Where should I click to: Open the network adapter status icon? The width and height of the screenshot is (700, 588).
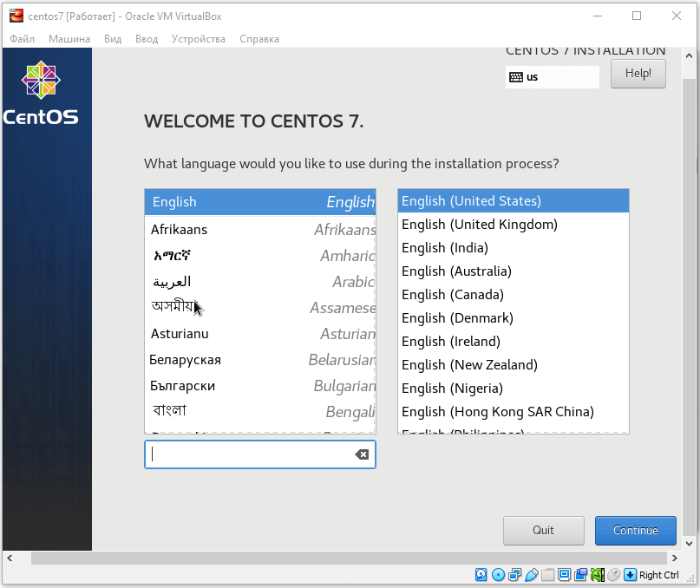pyautogui.click(x=514, y=574)
